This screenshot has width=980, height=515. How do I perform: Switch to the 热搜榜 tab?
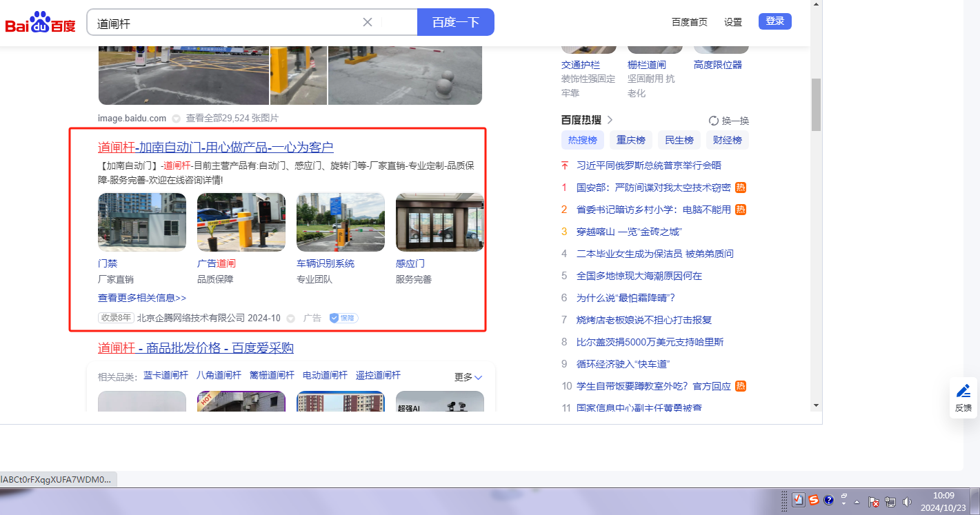coord(583,140)
